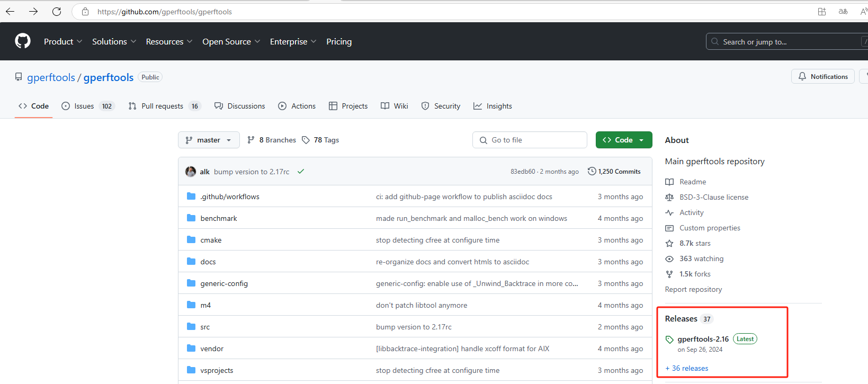Open the BSD-3-Clause license link
This screenshot has width=868, height=384.
[714, 197]
